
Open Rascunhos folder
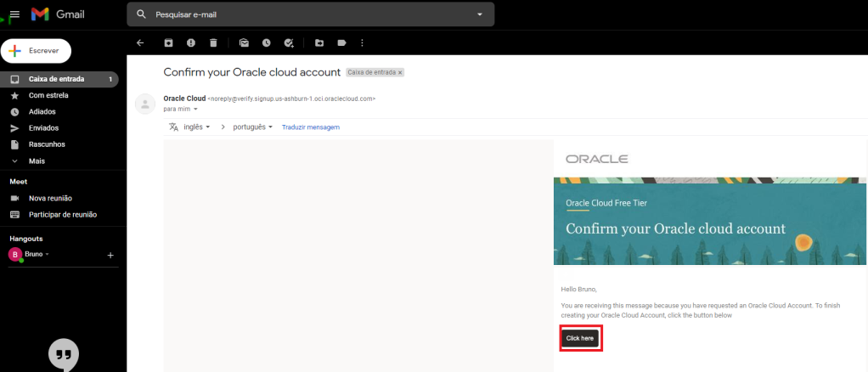[59, 144]
